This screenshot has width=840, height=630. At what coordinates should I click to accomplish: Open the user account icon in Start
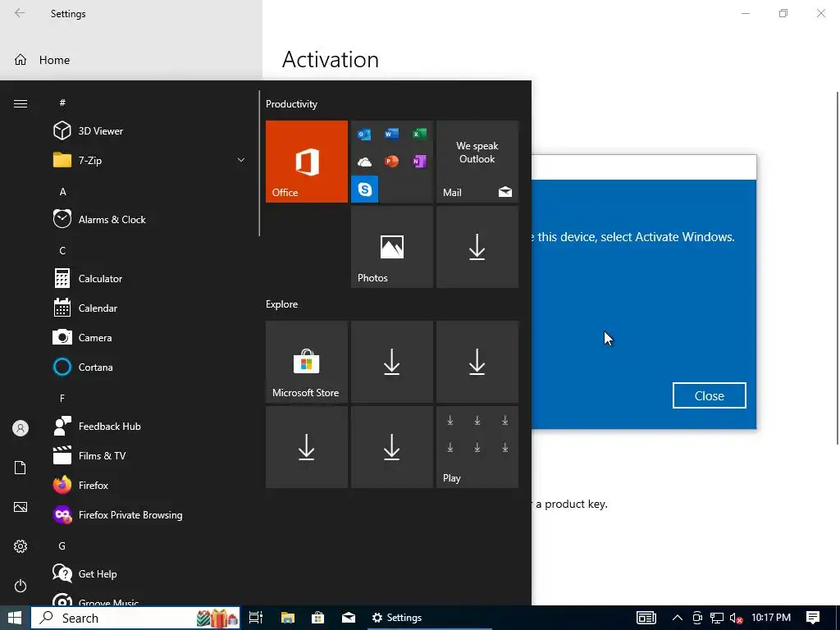21,428
